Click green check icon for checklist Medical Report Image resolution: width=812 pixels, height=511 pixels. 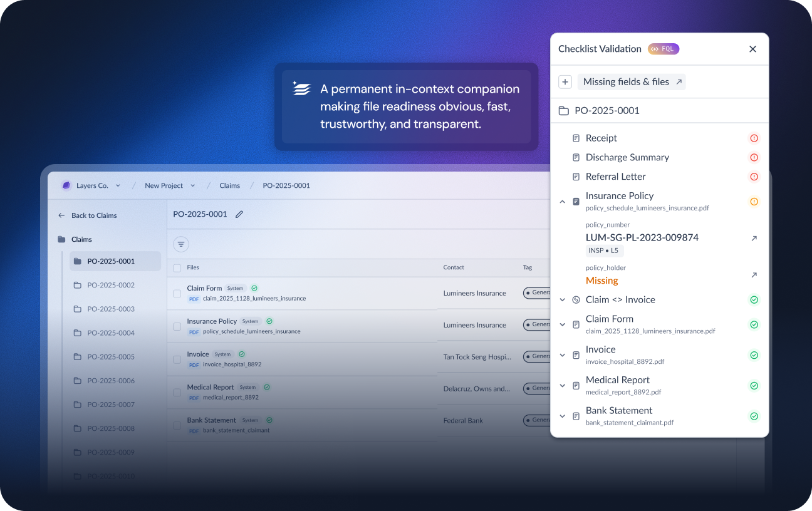(x=754, y=386)
